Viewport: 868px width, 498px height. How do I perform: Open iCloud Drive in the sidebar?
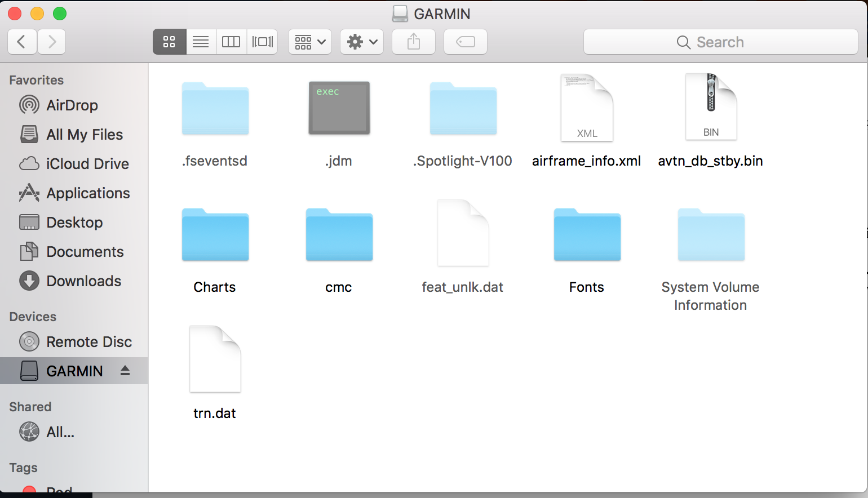86,164
